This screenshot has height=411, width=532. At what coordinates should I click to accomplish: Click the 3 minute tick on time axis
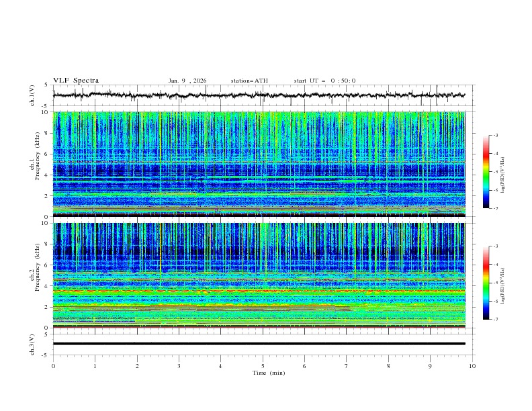tap(179, 366)
